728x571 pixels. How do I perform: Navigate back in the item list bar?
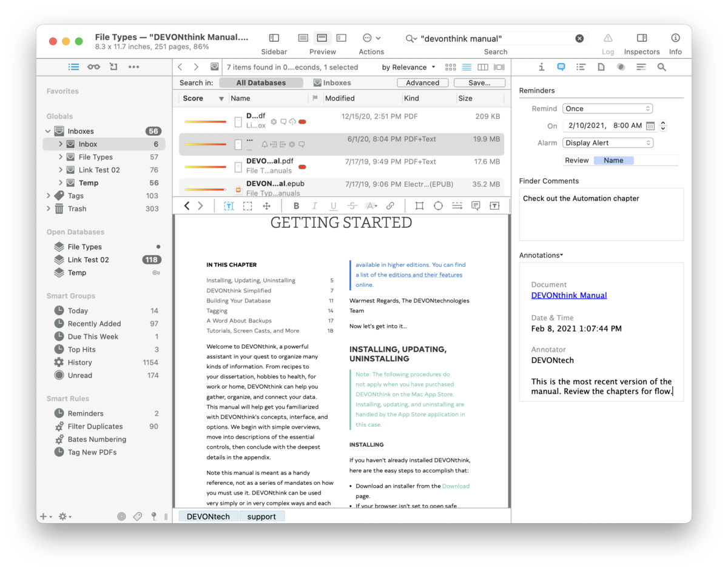click(x=180, y=67)
